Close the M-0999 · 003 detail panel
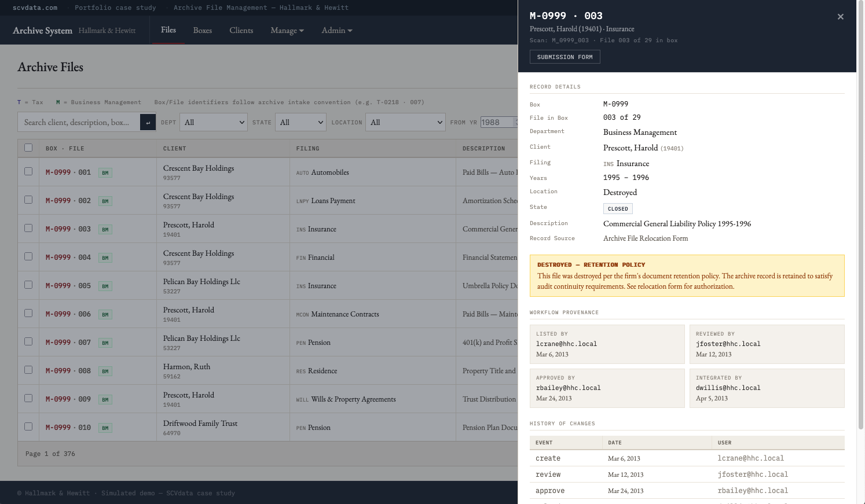 (840, 17)
